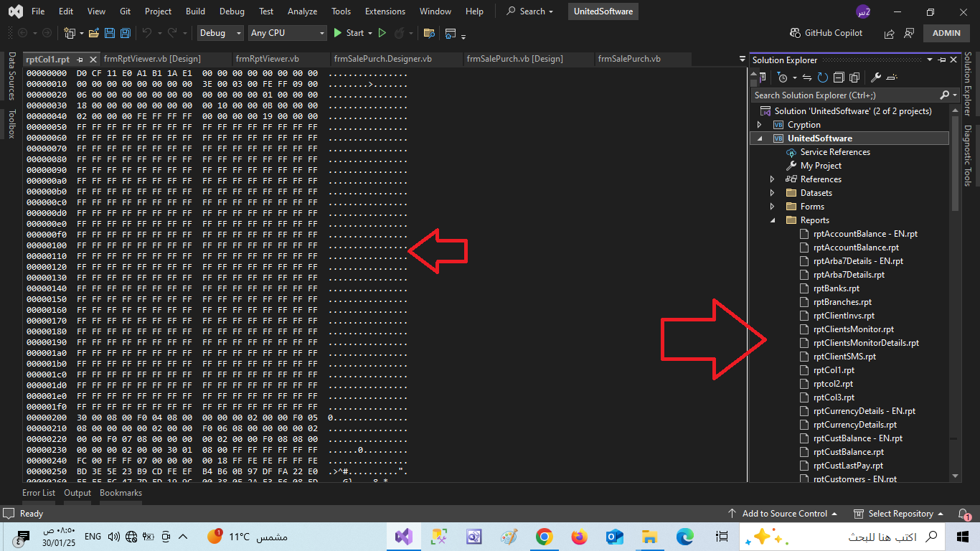
Task: Click Collapse All in Solution Explorer
Action: (839, 77)
